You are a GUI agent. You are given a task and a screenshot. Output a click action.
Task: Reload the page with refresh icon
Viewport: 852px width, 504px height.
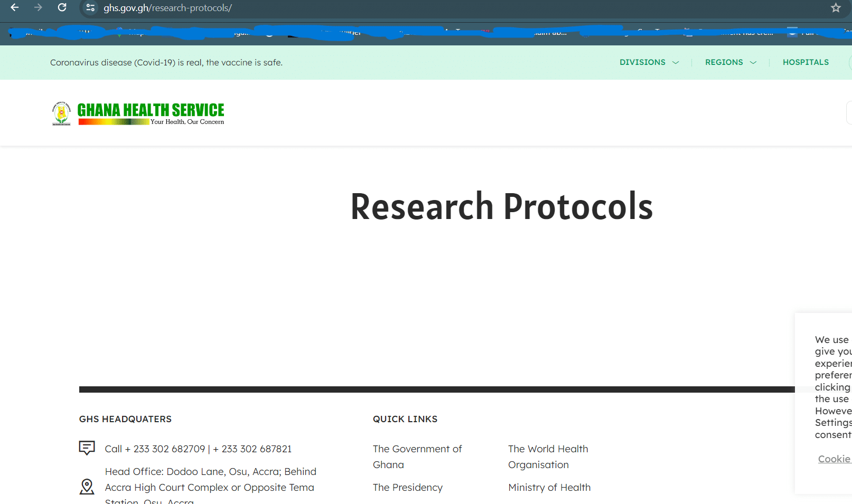click(x=62, y=8)
